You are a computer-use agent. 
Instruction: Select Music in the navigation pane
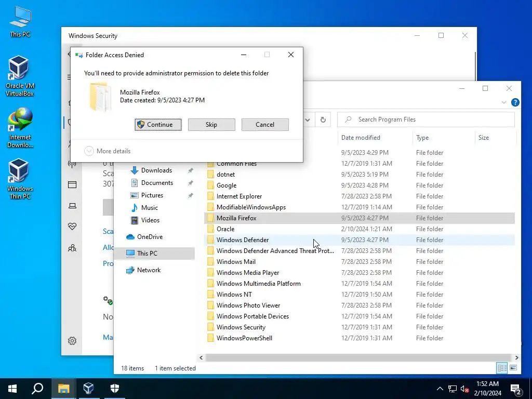coord(149,208)
